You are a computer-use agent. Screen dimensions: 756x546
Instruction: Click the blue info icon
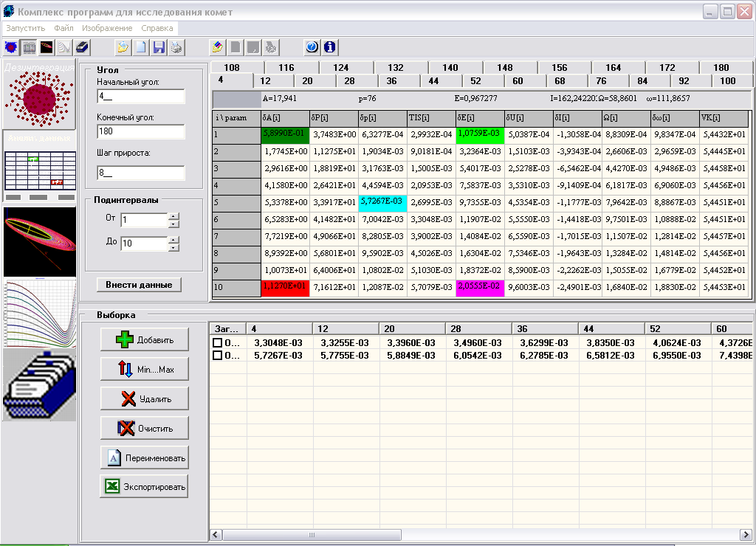click(x=330, y=47)
